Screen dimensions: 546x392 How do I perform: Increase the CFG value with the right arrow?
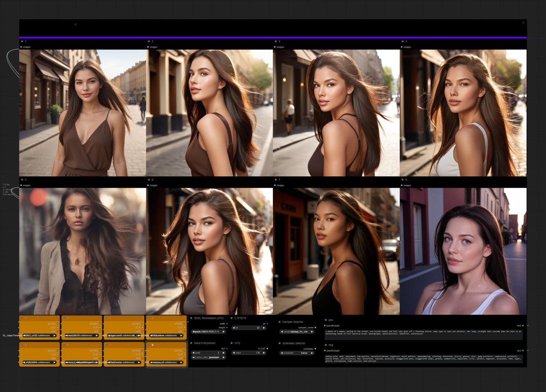tap(264, 353)
